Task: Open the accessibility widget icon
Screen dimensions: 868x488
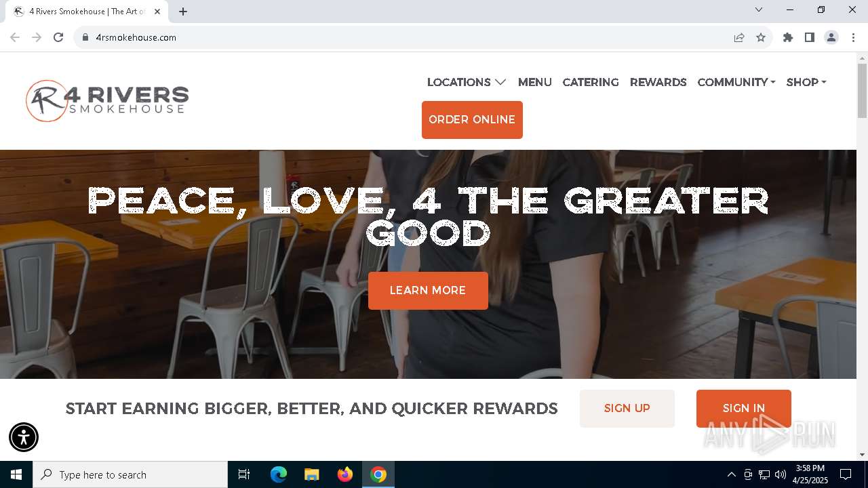Action: coord(24,436)
